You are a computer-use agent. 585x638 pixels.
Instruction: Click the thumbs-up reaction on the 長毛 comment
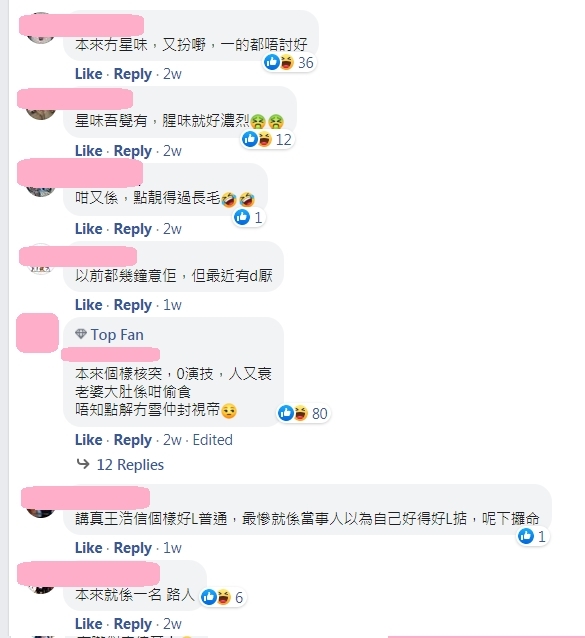(x=242, y=217)
